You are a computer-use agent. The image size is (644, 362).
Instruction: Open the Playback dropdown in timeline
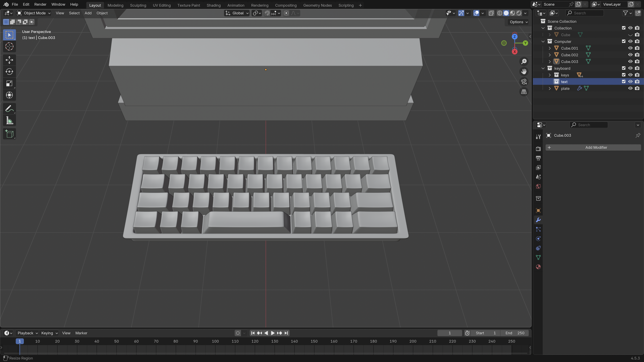(28, 333)
